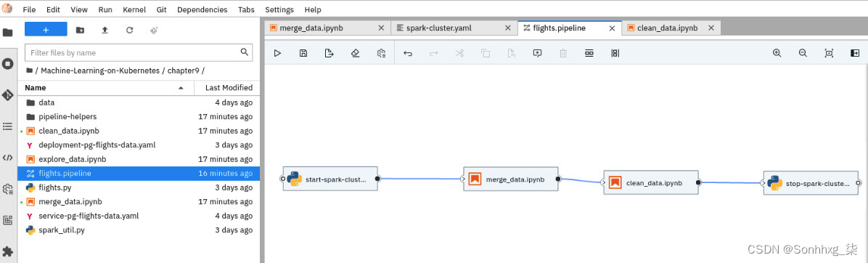Screen dimensions: 868x263
Task: Click the cut scissors icon
Action: point(459,53)
